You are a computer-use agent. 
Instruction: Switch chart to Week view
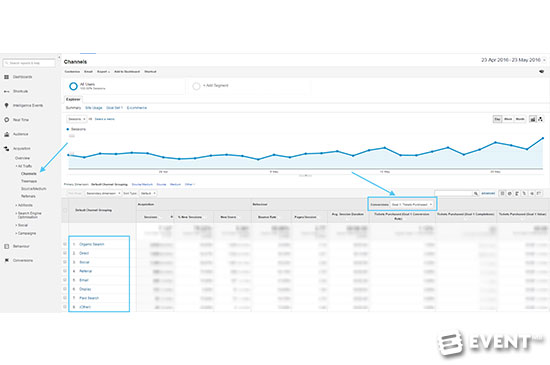(508, 119)
